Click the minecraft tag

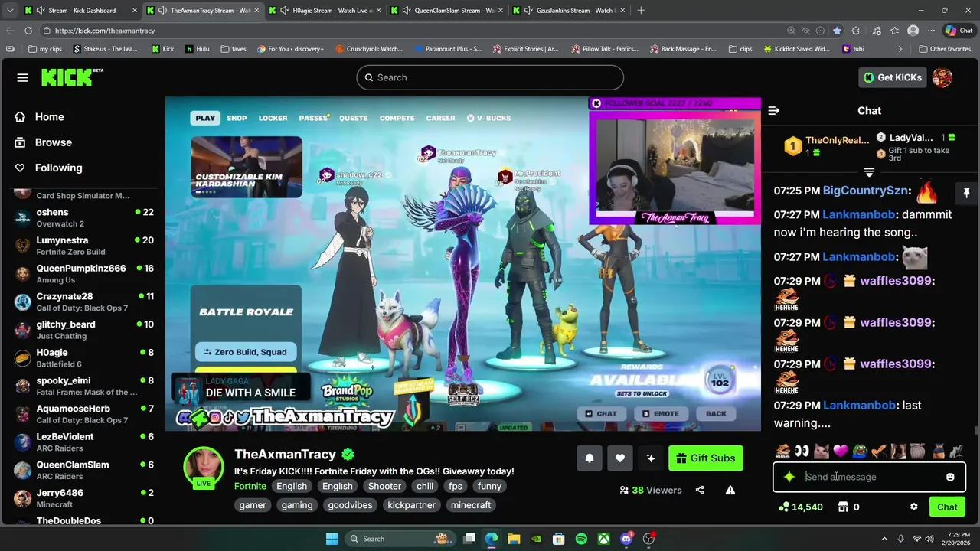click(x=471, y=505)
